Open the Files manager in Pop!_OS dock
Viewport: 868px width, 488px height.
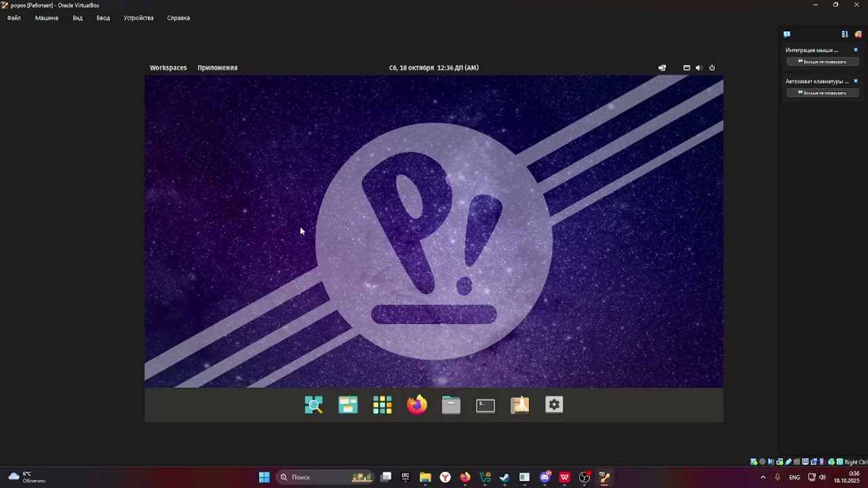[451, 405]
